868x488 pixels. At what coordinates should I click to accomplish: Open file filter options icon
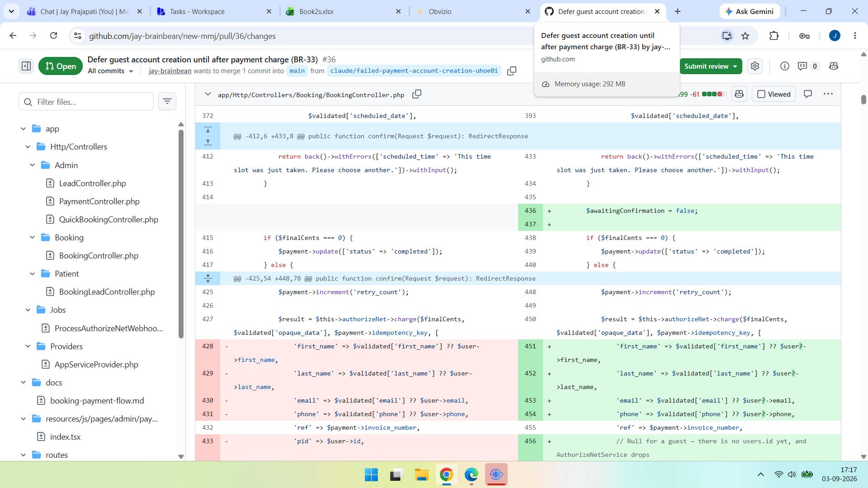167,102
